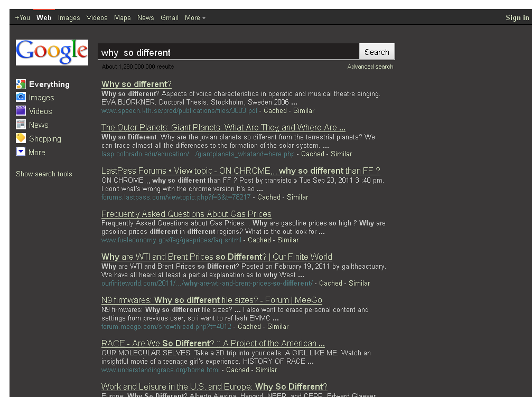This screenshot has width=532, height=397.
Task: Click the Images camera icon in sidebar
Action: tap(21, 97)
